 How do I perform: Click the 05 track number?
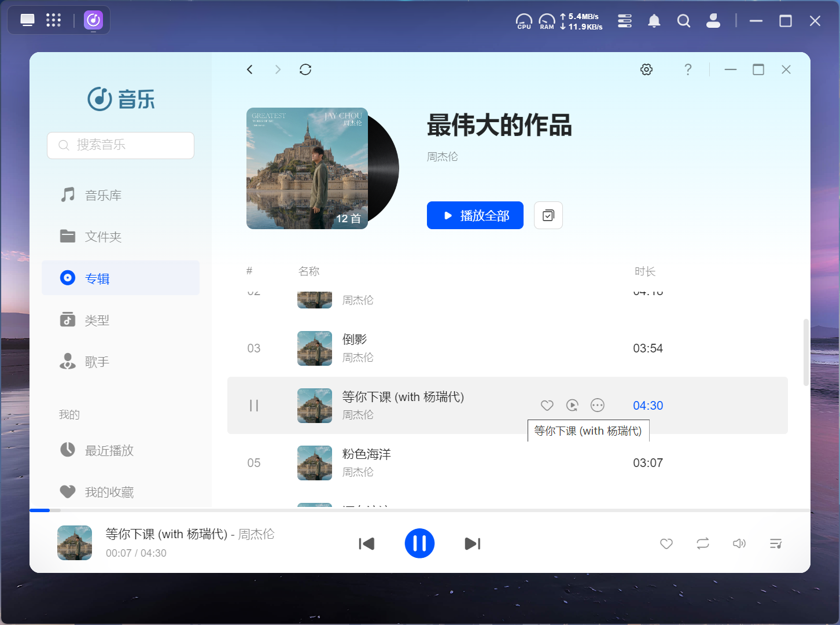pos(254,463)
